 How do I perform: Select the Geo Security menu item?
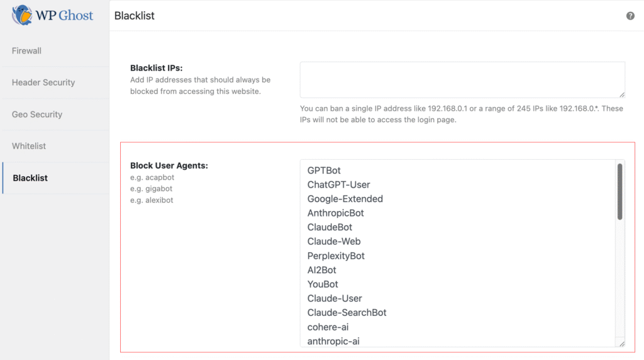click(37, 115)
